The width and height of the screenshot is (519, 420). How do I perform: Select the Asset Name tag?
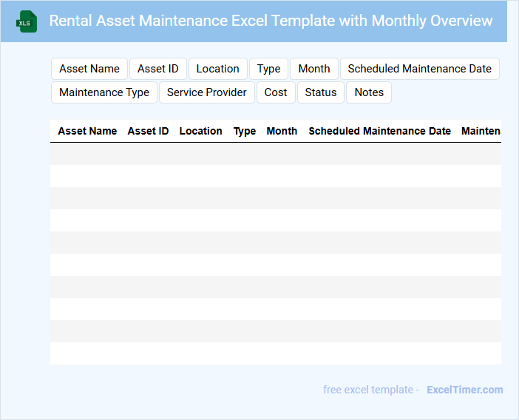[89, 69]
